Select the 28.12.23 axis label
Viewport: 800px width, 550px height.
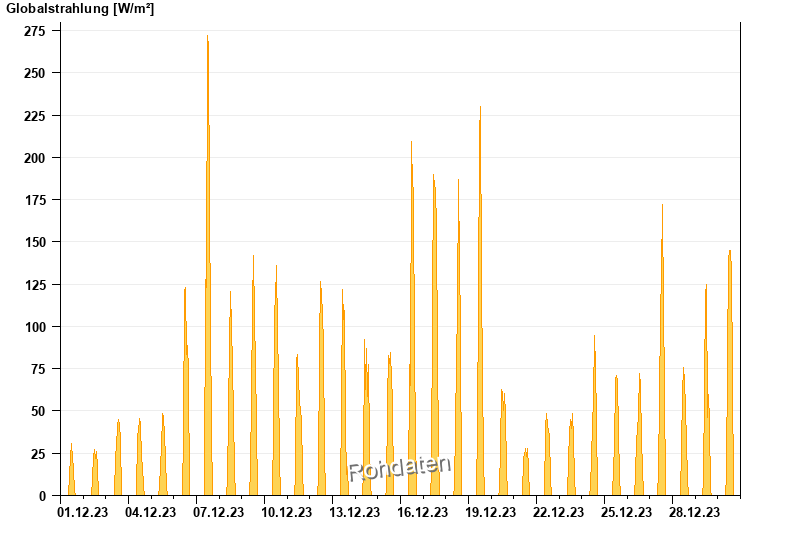click(694, 512)
